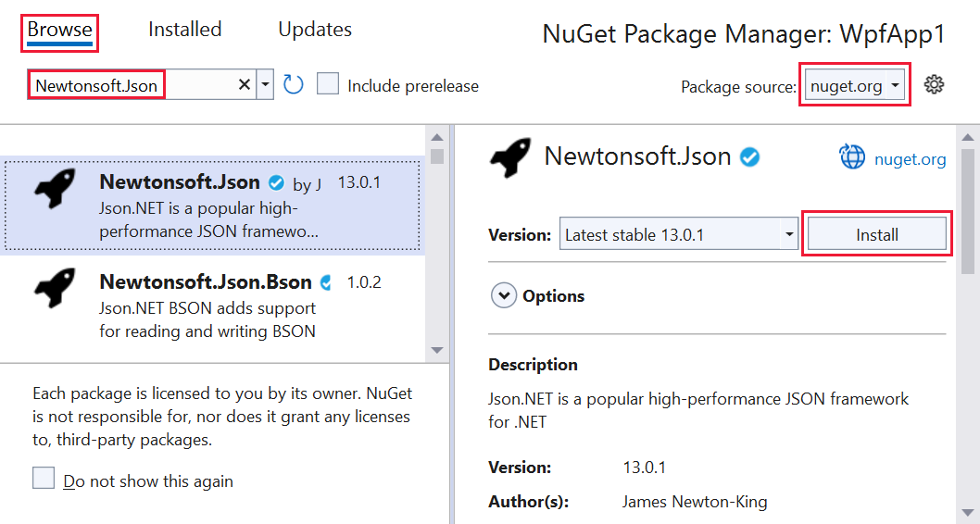
Task: Clear the search box with the X icon
Action: click(245, 84)
